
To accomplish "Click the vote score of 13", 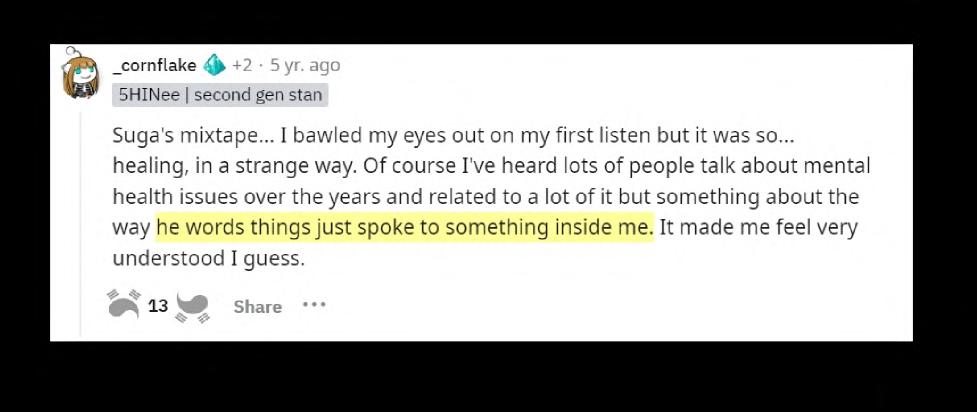I will tap(158, 306).
